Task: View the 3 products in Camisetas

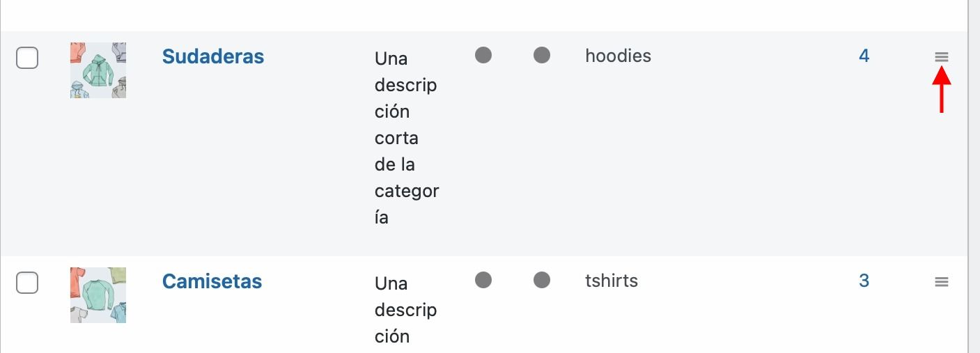Action: [864, 281]
